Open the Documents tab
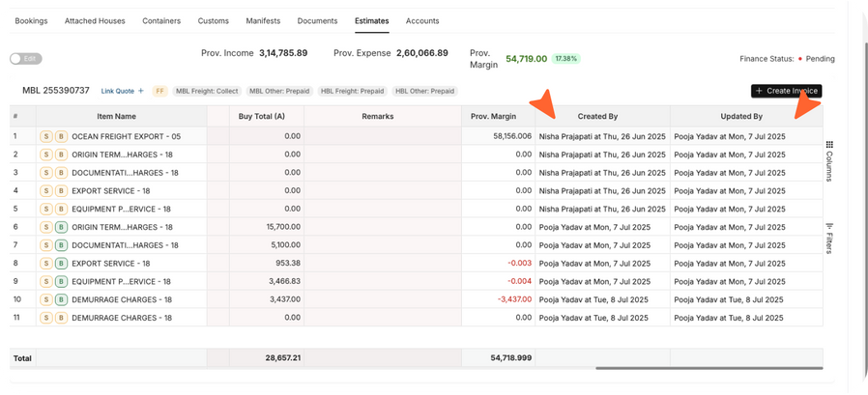This screenshot has height=395, width=868. pos(317,21)
